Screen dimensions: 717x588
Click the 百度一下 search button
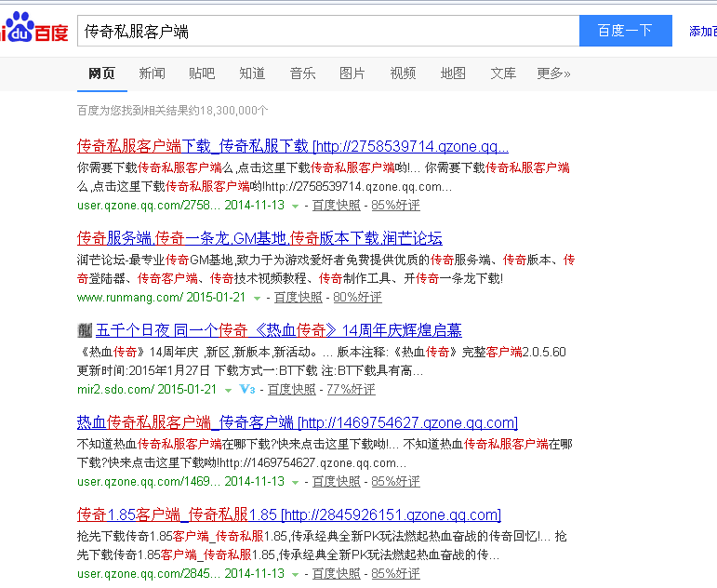tap(626, 31)
